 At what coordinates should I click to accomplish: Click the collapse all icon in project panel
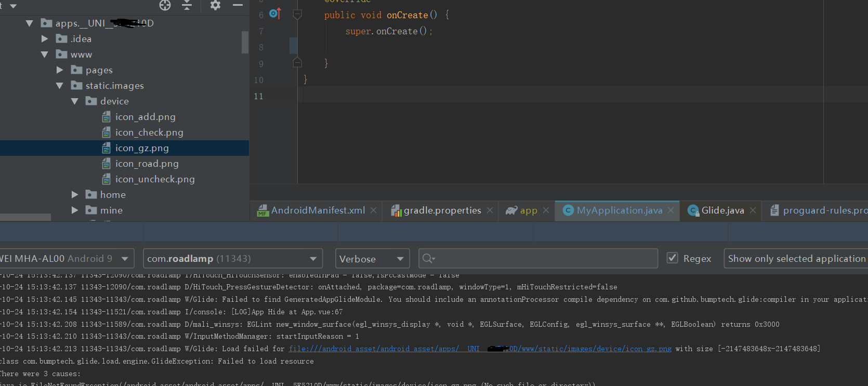pyautogui.click(x=187, y=5)
